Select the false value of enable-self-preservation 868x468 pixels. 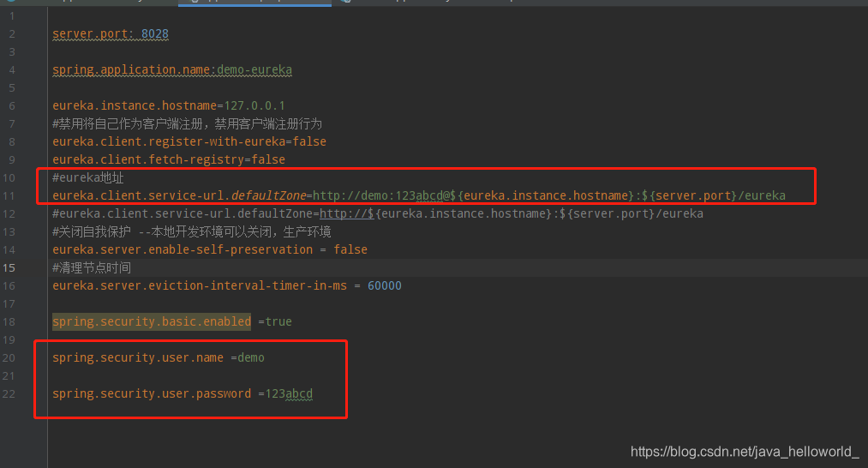350,249
